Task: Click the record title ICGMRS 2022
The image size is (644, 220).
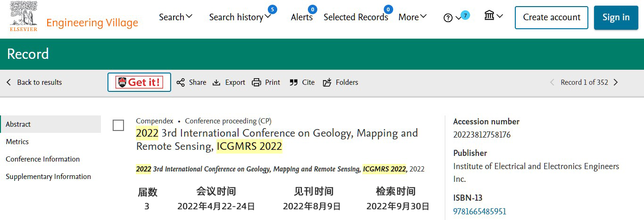Action: pyautogui.click(x=277, y=139)
